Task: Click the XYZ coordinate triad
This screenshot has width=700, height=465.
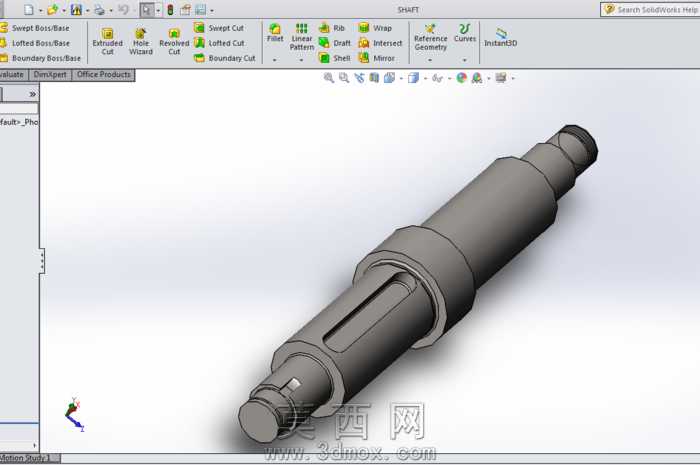Action: 74,415
